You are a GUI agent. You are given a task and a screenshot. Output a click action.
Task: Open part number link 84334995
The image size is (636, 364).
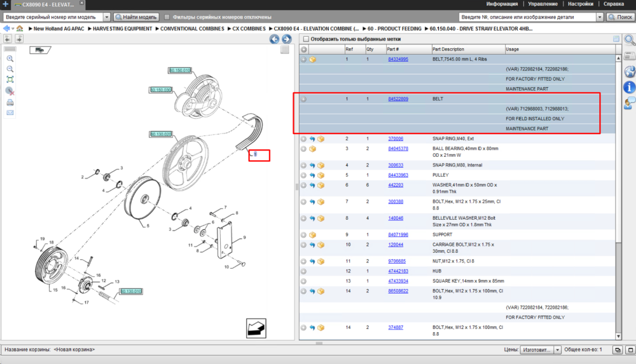click(x=398, y=59)
